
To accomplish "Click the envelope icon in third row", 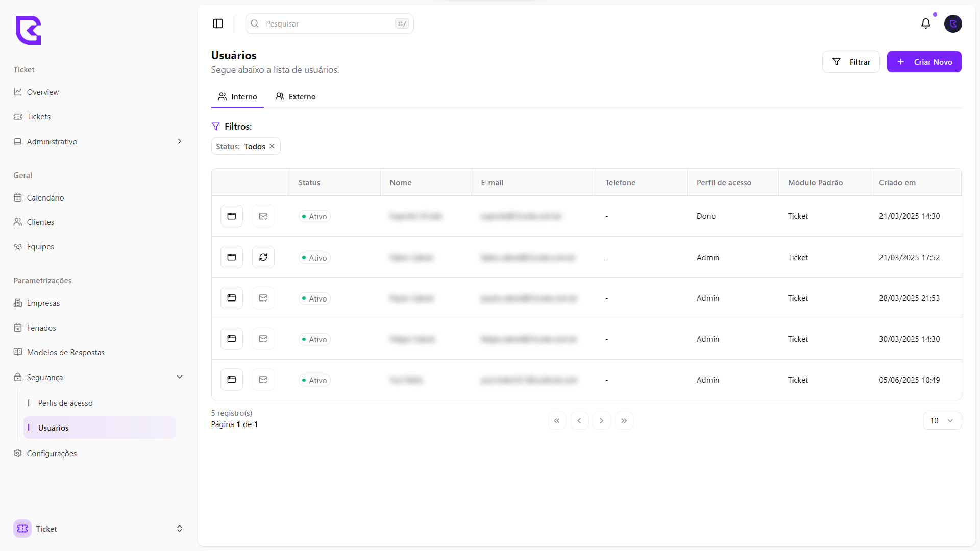I will point(263,298).
